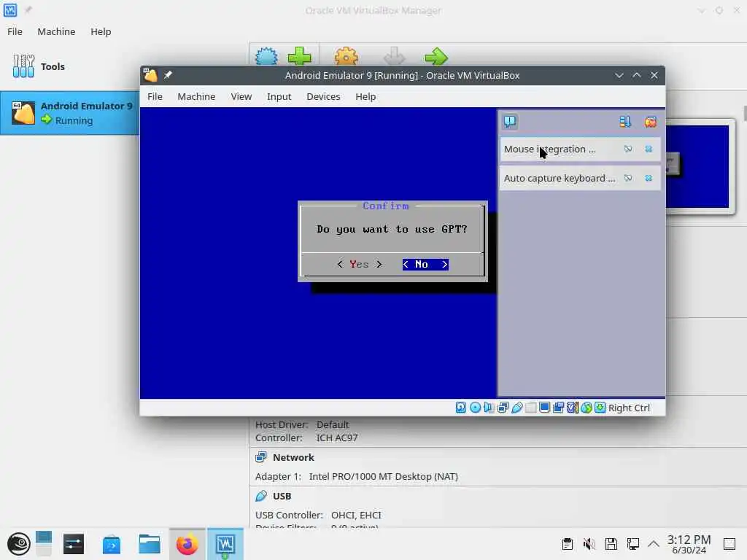Click the don't-show-again icon on Auto capture keyboard
The height and width of the screenshot is (560, 747).
tap(628, 178)
